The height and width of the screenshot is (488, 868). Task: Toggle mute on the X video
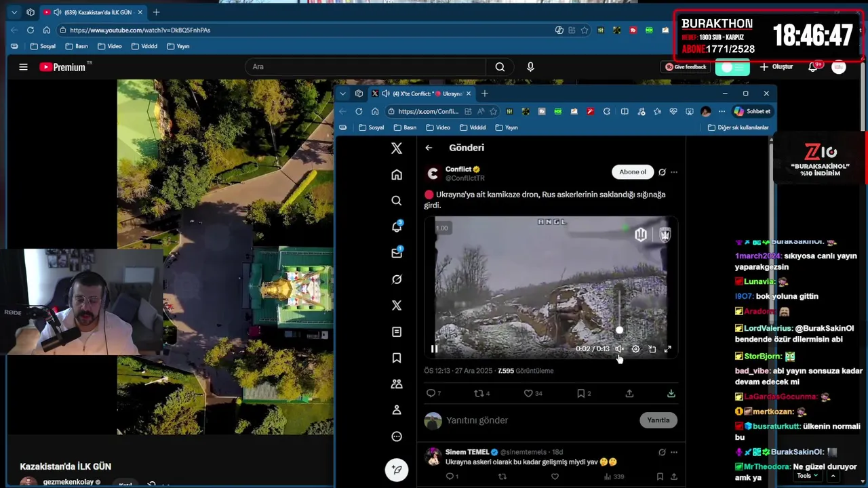point(619,349)
